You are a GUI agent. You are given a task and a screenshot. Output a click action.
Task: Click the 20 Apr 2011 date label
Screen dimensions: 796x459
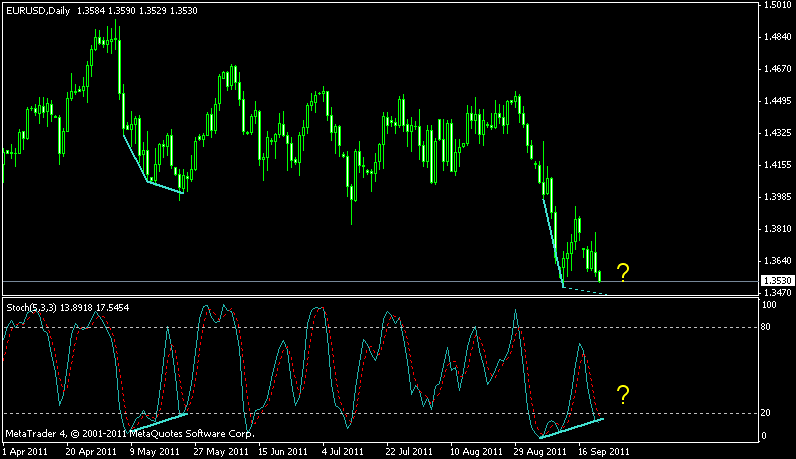(91, 451)
